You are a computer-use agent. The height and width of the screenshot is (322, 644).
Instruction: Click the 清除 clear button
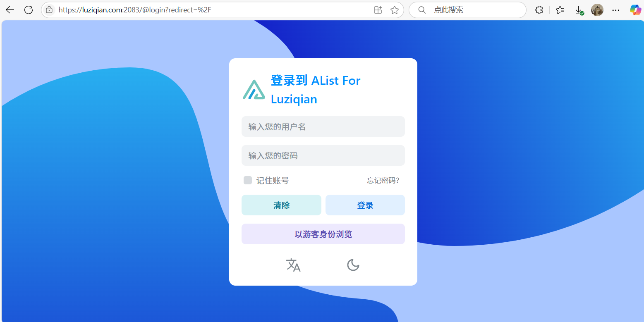point(281,205)
